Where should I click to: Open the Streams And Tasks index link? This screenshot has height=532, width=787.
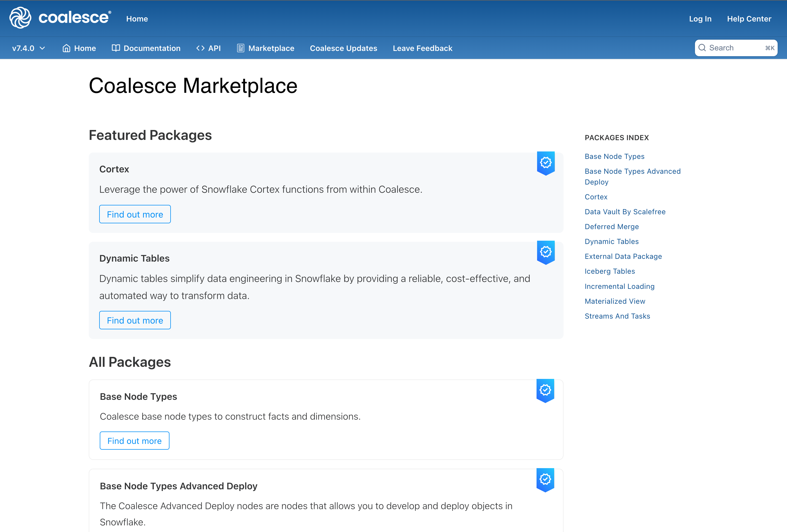click(617, 316)
